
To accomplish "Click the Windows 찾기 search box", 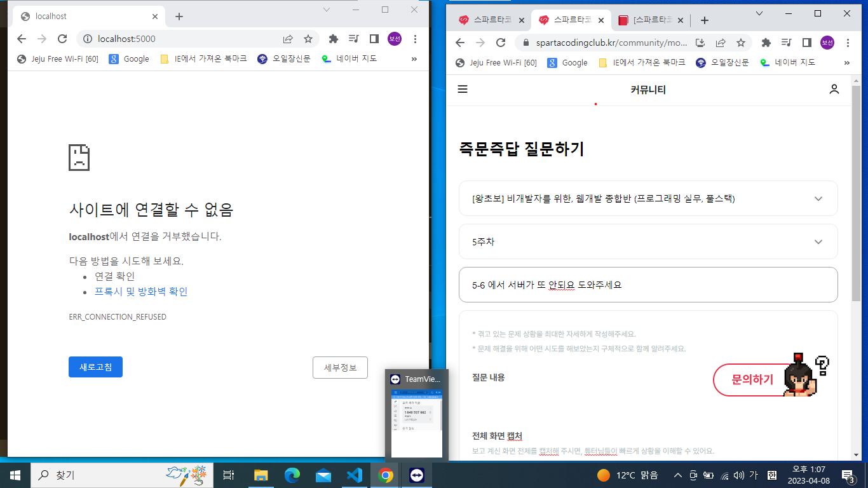I will point(122,475).
